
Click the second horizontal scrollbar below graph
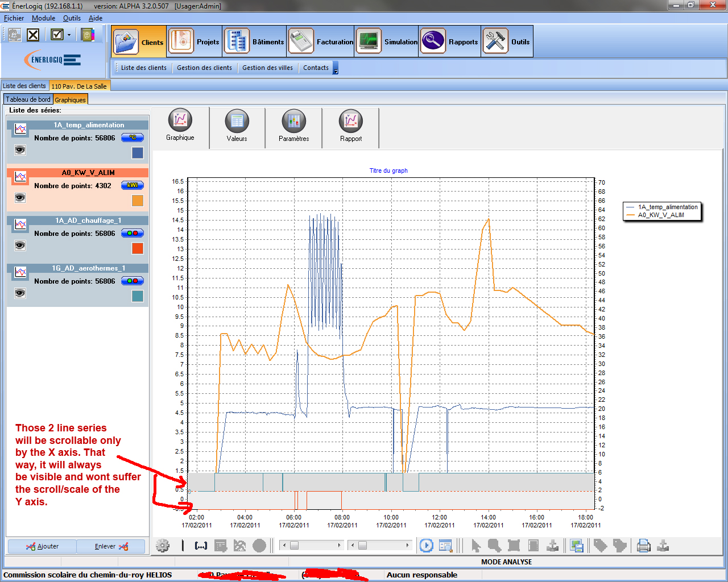click(x=380, y=546)
